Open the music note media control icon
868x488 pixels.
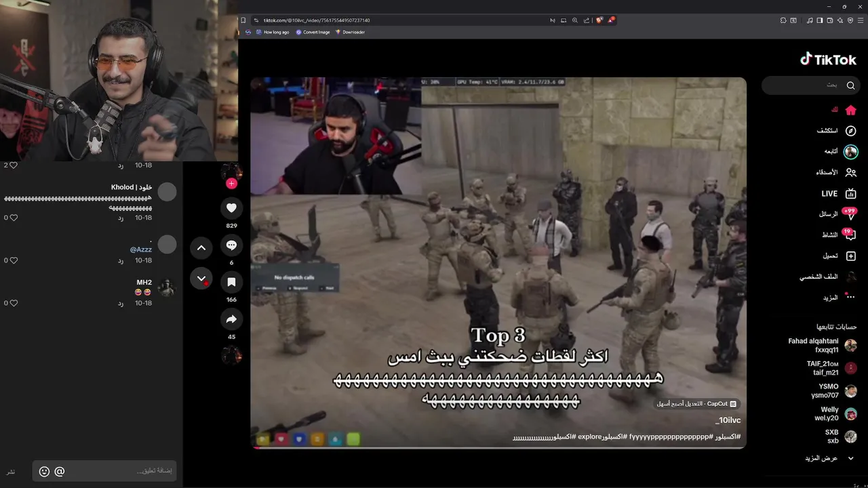click(810, 20)
